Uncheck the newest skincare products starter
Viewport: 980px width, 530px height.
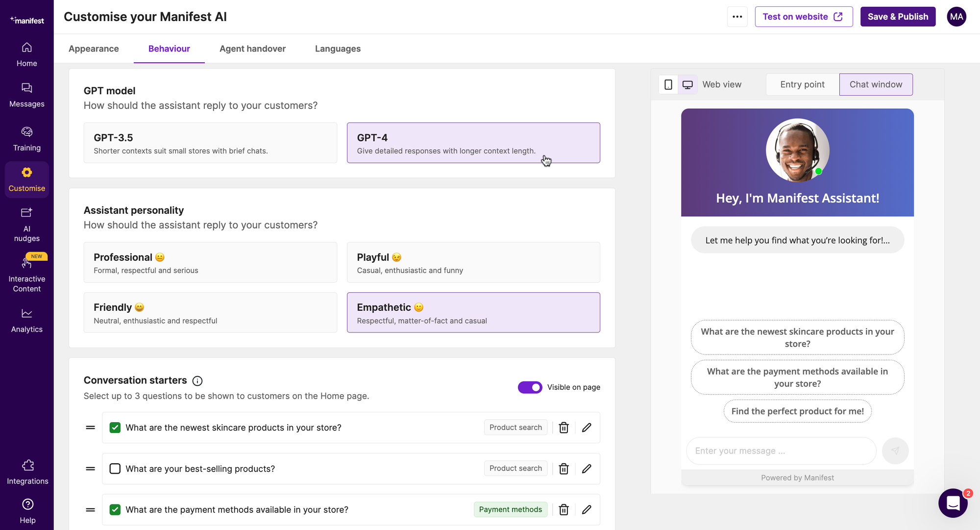(x=115, y=428)
